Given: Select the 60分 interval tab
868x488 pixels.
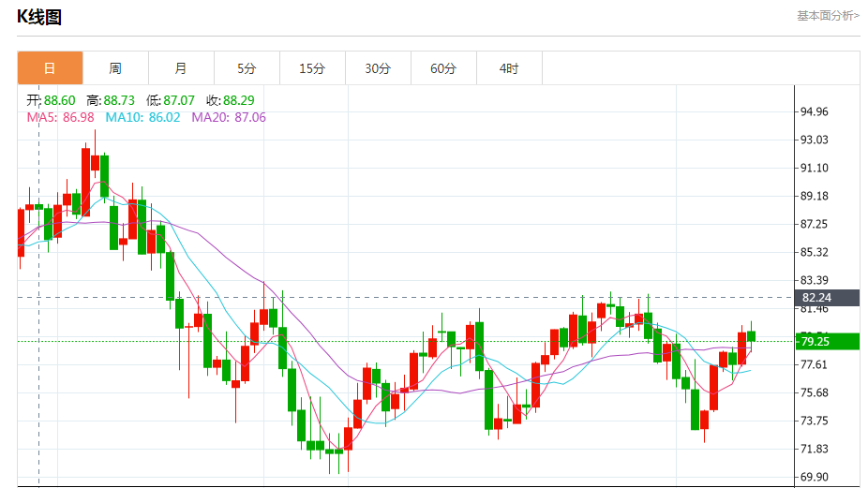Looking at the screenshot, I should pos(443,68).
